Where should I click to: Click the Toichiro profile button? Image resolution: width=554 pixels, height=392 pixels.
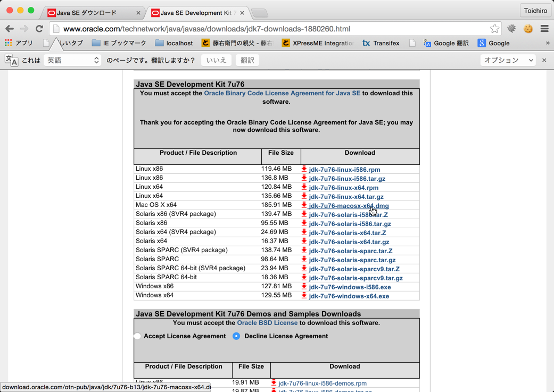535,11
